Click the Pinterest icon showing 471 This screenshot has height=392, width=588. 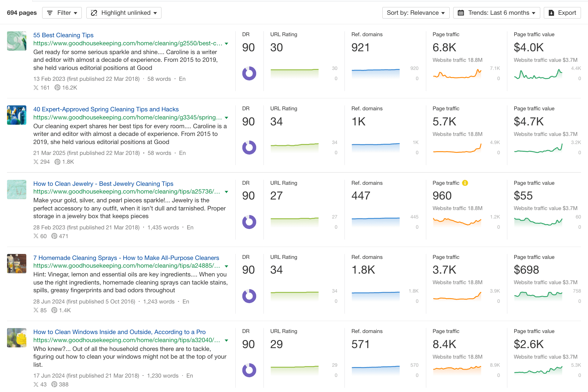point(54,236)
